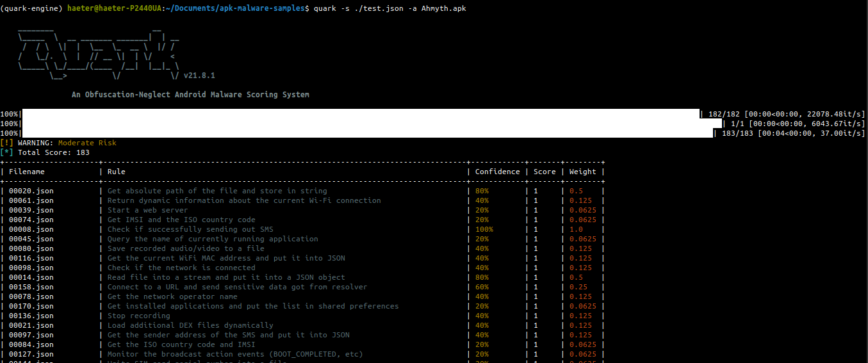Click 100% confidence in the 00008.json row
This screenshot has height=363, width=868.
click(484, 229)
